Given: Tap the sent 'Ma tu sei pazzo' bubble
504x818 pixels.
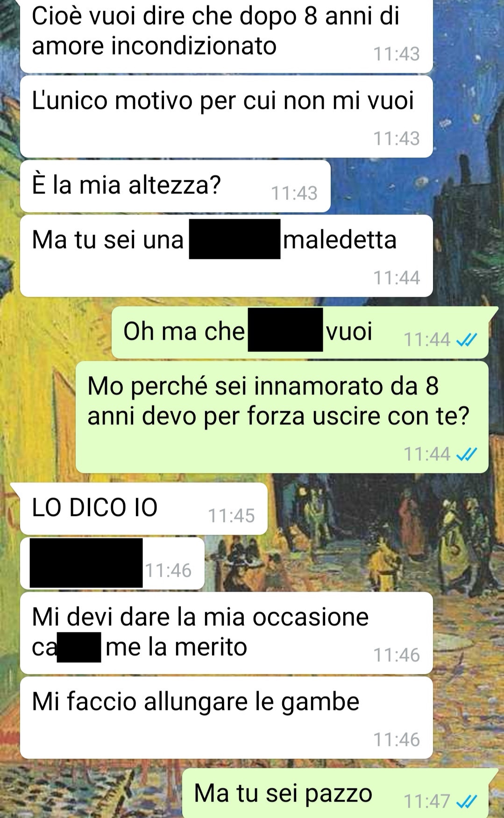Looking at the screenshot, I should click(x=335, y=793).
